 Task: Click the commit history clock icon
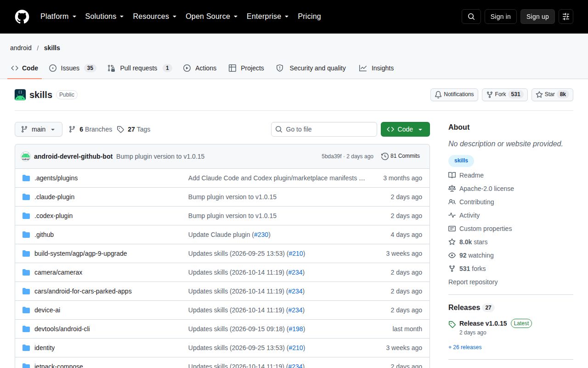385,156
